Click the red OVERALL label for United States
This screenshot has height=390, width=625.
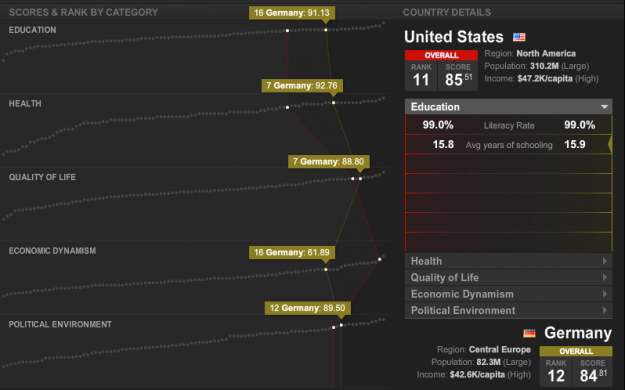pyautogui.click(x=441, y=55)
